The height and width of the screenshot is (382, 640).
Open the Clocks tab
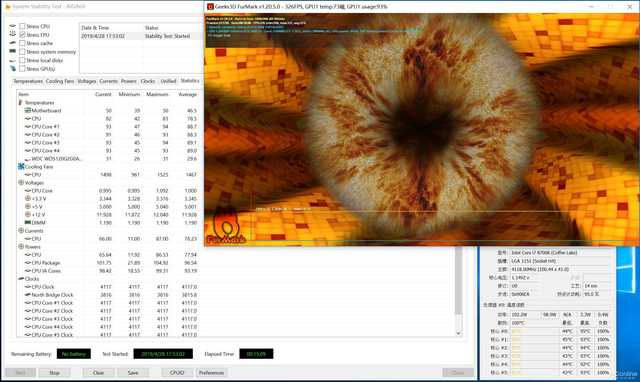pyautogui.click(x=148, y=81)
